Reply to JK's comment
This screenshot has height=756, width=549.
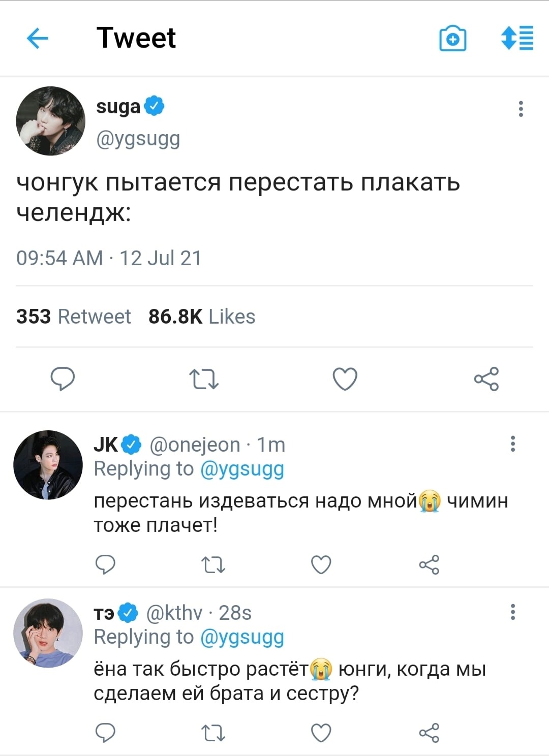click(x=106, y=564)
